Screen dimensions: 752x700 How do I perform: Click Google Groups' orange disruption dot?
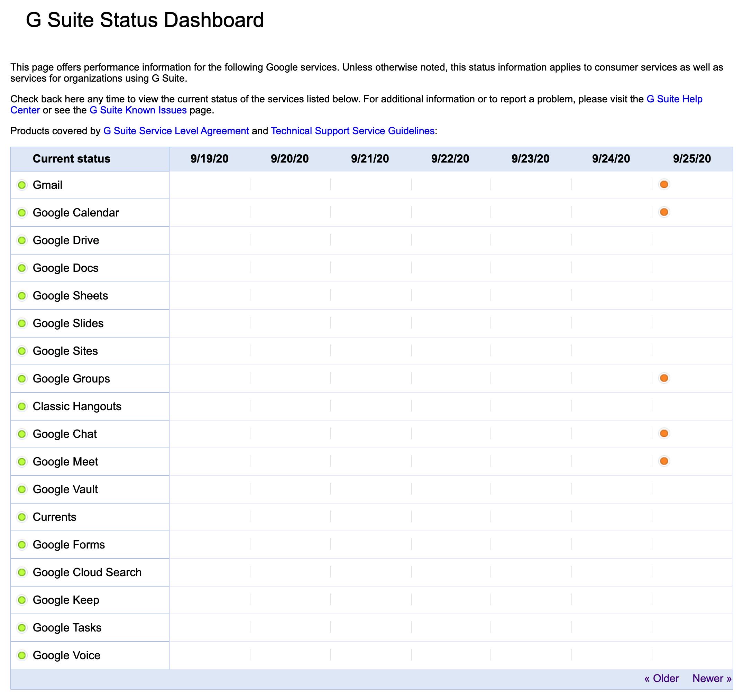click(664, 378)
